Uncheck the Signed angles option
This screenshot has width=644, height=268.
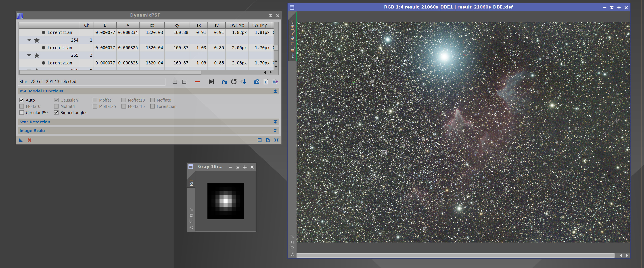(56, 113)
